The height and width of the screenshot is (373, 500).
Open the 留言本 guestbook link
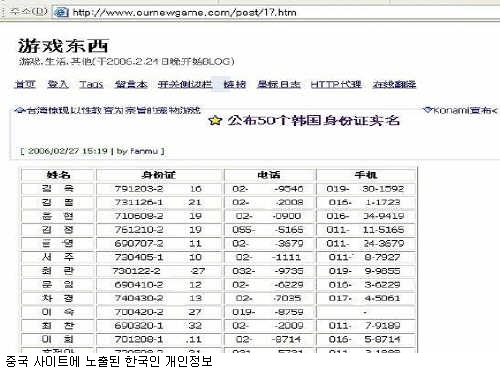pyautogui.click(x=131, y=84)
